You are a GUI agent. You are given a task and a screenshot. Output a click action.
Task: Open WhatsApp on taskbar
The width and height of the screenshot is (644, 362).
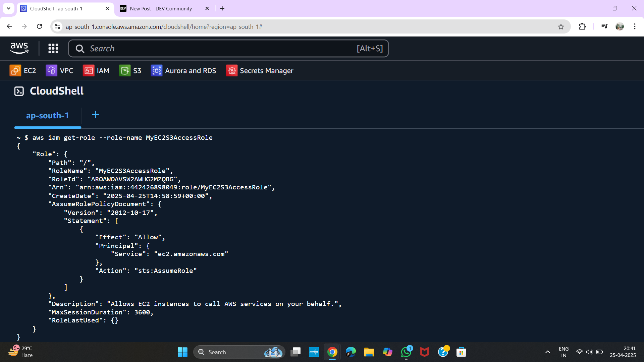[406, 352]
